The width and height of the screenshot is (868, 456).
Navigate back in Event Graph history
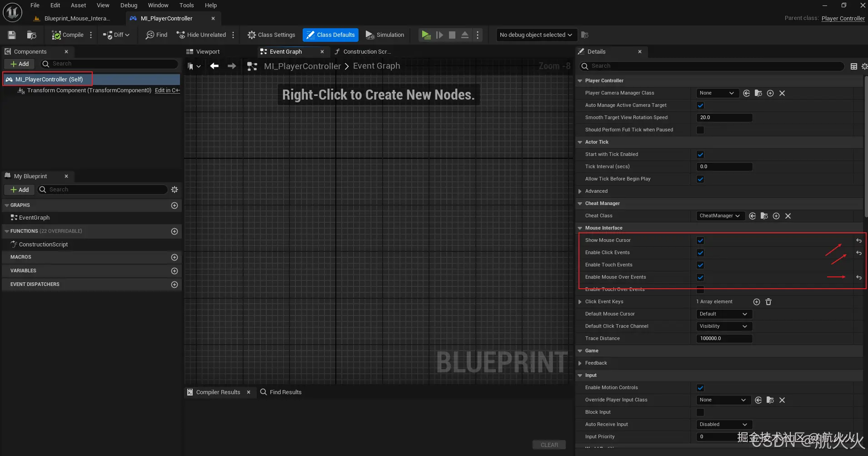[215, 66]
